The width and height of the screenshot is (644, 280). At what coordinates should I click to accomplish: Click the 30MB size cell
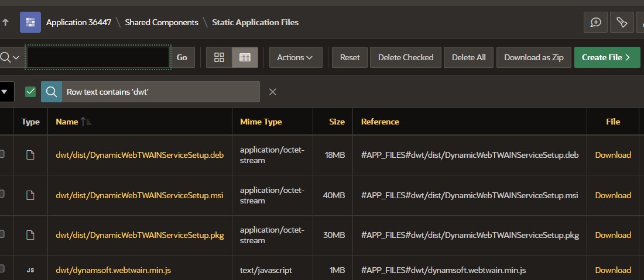click(334, 235)
